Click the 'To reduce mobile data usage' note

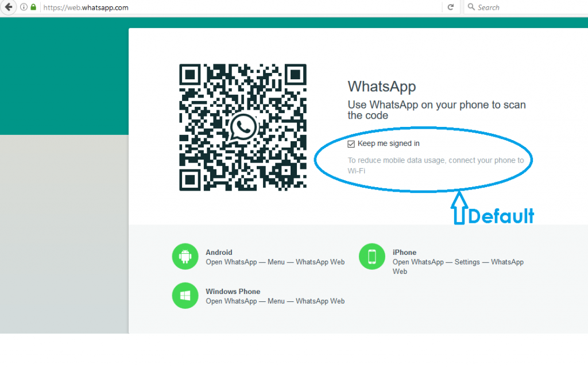[436, 165]
